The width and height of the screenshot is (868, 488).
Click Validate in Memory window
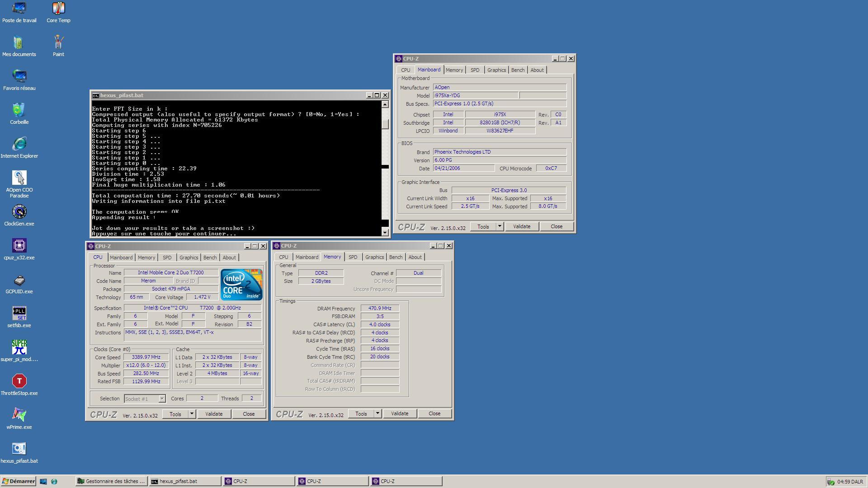[x=400, y=413]
